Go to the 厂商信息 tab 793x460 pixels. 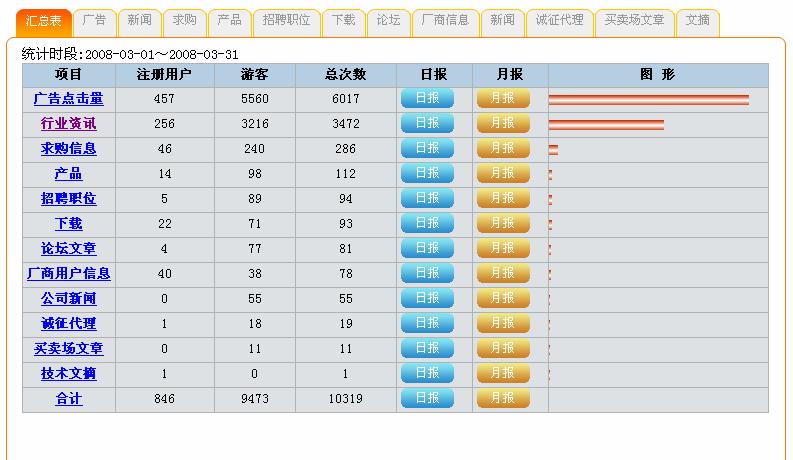tap(445, 20)
